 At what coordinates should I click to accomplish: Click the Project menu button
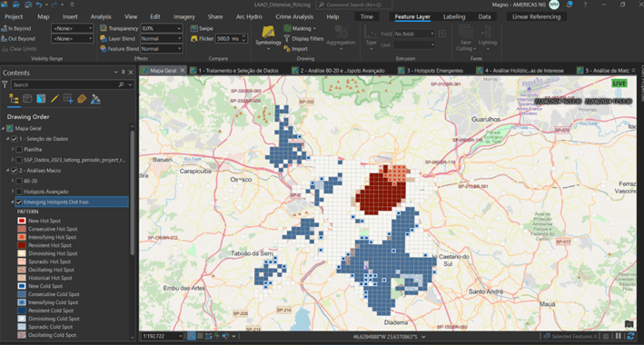click(x=14, y=17)
